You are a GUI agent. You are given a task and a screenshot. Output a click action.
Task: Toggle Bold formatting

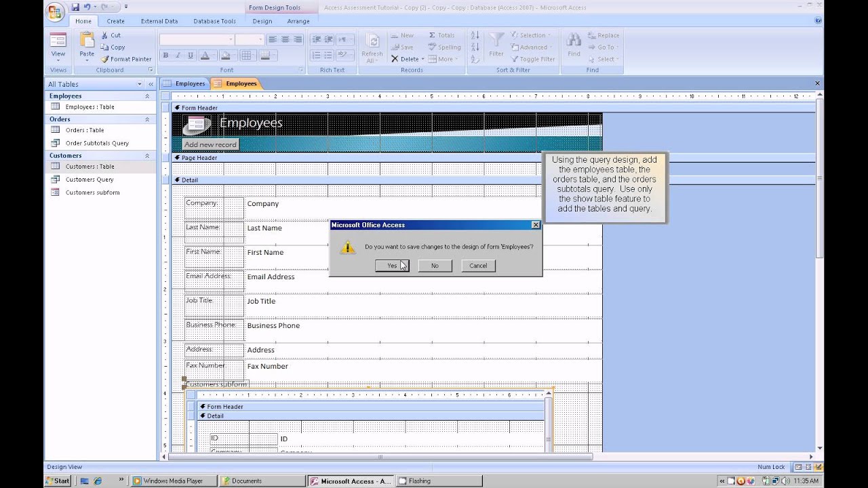165,56
